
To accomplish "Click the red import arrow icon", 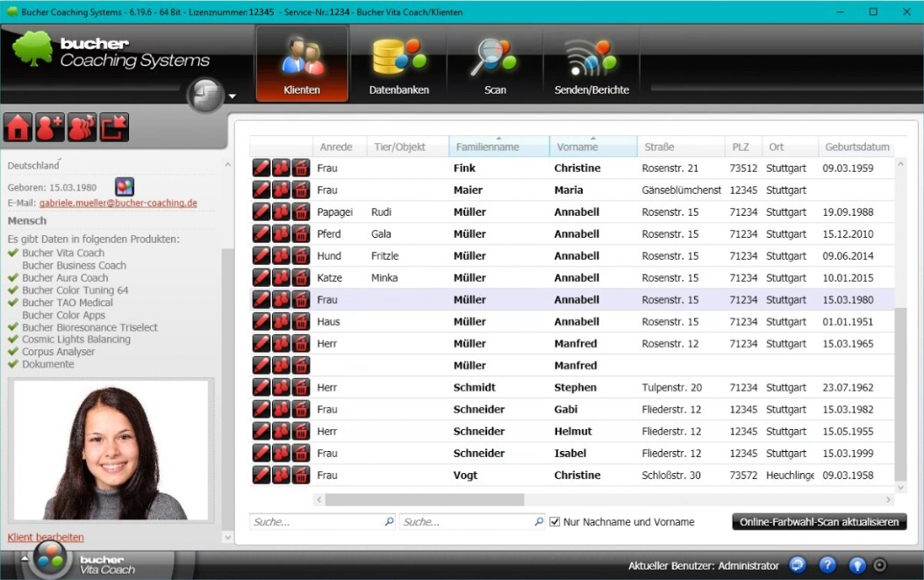I will [114, 128].
